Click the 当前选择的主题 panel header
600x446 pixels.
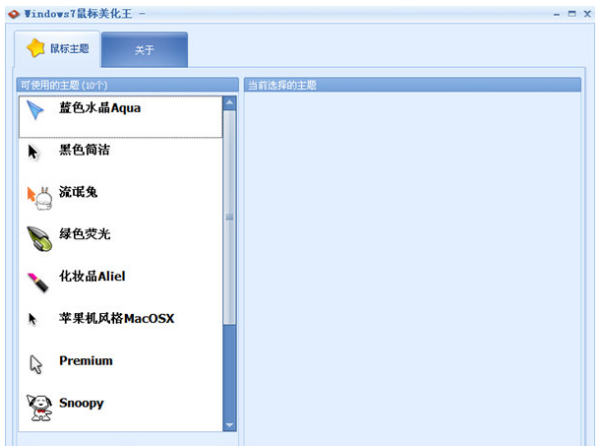point(412,85)
